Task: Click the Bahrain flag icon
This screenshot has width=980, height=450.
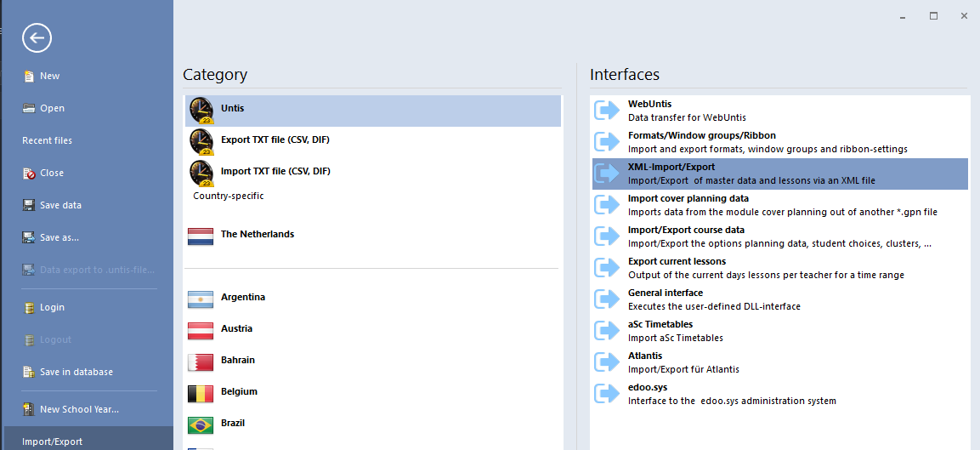Action: tap(201, 362)
